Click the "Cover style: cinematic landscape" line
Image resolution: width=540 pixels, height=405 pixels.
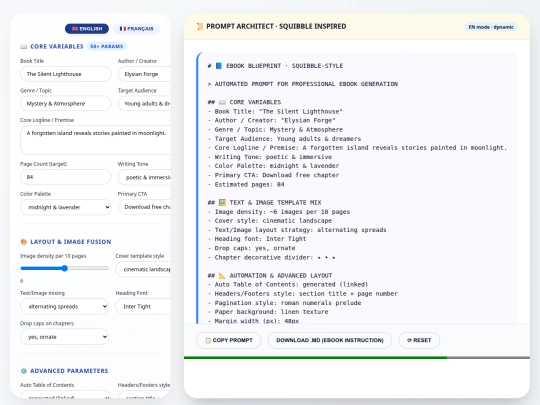270,220
